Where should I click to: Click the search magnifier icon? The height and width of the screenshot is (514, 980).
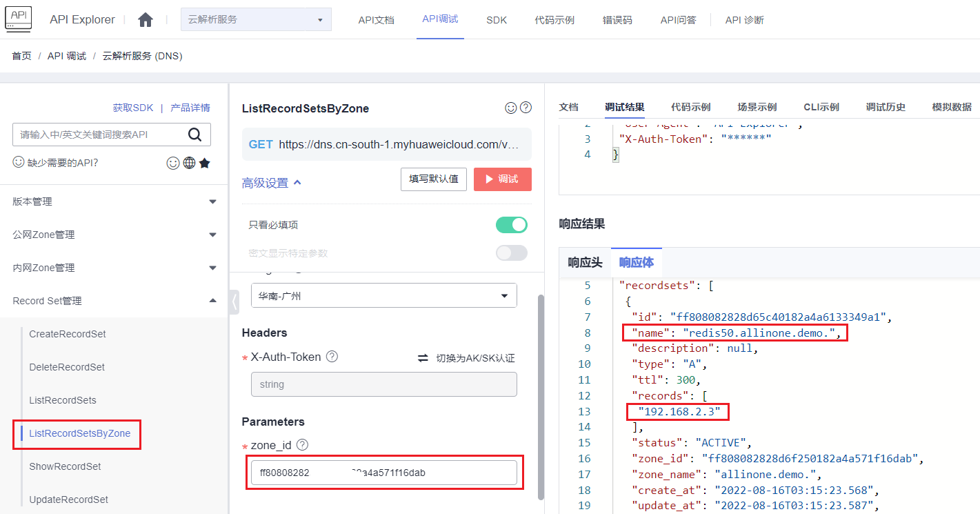[x=195, y=135]
